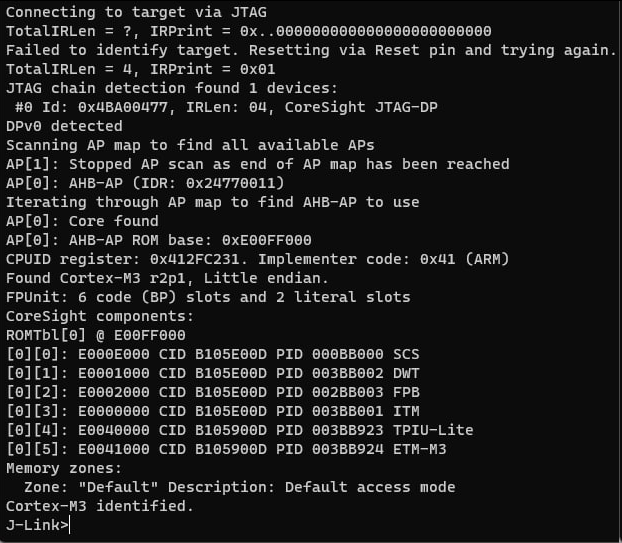Image resolution: width=622 pixels, height=543 pixels.
Task: Click the AHB-AP ROM base 0xE00FF000 line
Action: coord(159,240)
